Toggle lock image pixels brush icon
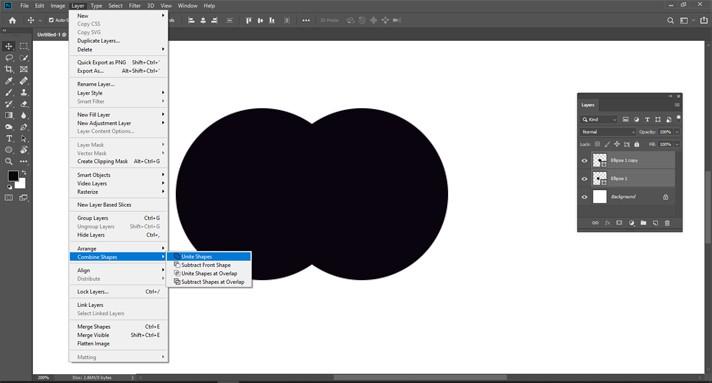 [x=607, y=144]
